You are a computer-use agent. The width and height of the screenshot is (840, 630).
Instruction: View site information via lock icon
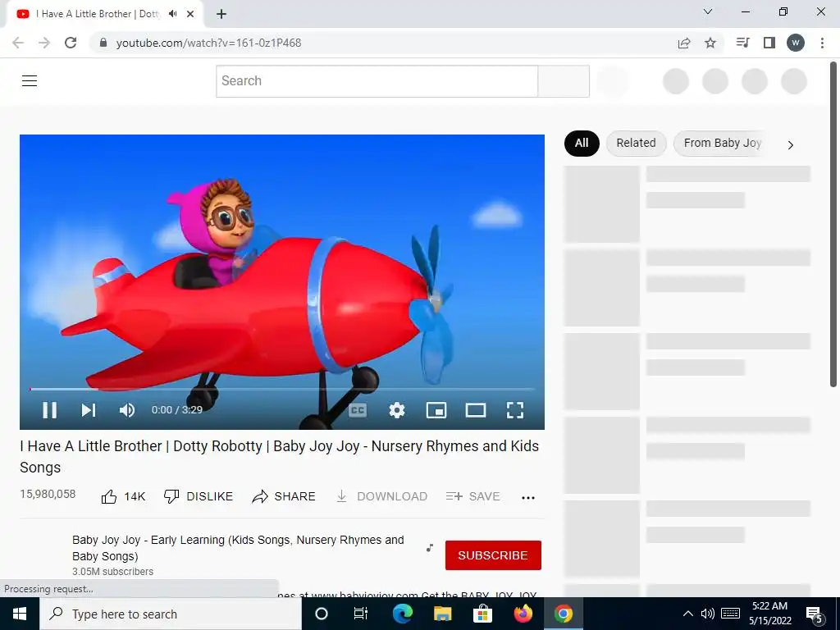(x=103, y=43)
